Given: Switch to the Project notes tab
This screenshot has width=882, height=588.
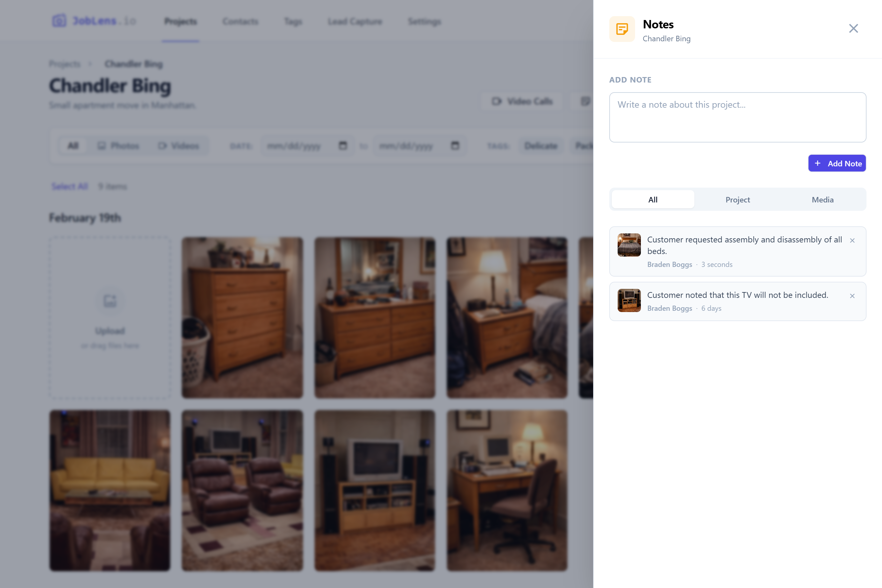Looking at the screenshot, I should (x=737, y=200).
